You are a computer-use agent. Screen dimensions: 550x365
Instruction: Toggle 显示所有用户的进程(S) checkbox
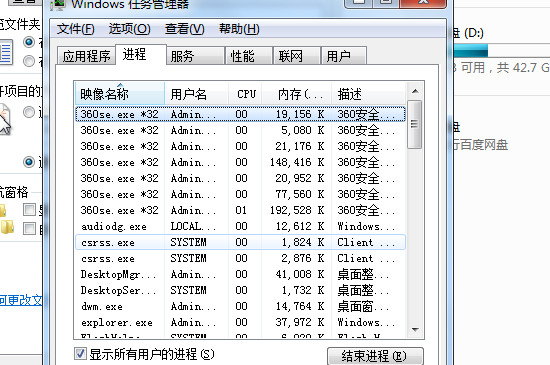tap(80, 353)
